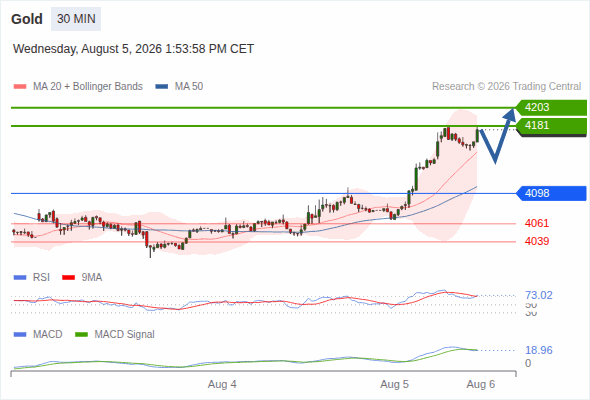Click the blue 4098 pivot price tag
Viewport: 590px width, 400px height.
point(551,193)
